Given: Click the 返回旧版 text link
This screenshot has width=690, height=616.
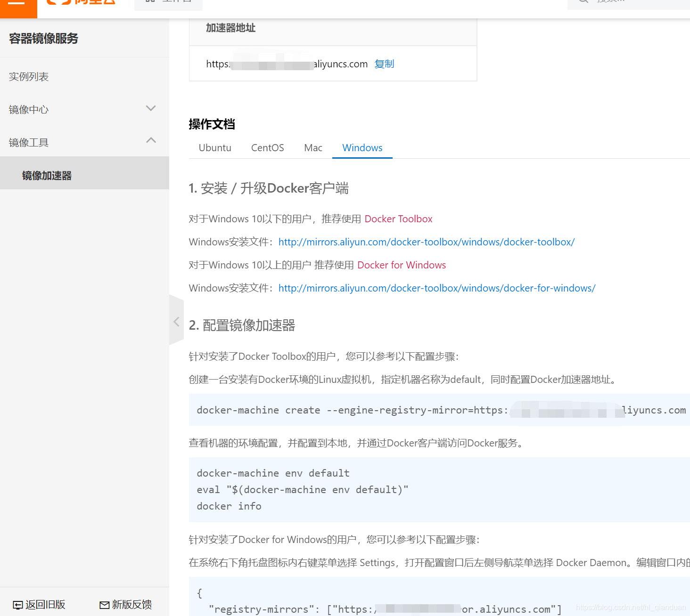Looking at the screenshot, I should (x=45, y=605).
